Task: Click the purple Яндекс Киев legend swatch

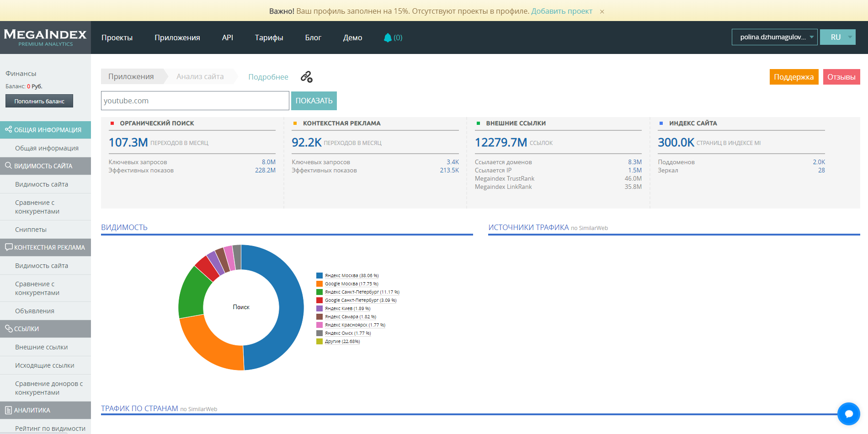Action: 320,308
